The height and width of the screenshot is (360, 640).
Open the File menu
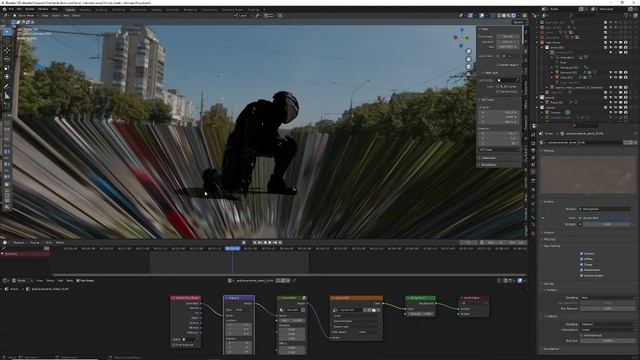click(11, 9)
